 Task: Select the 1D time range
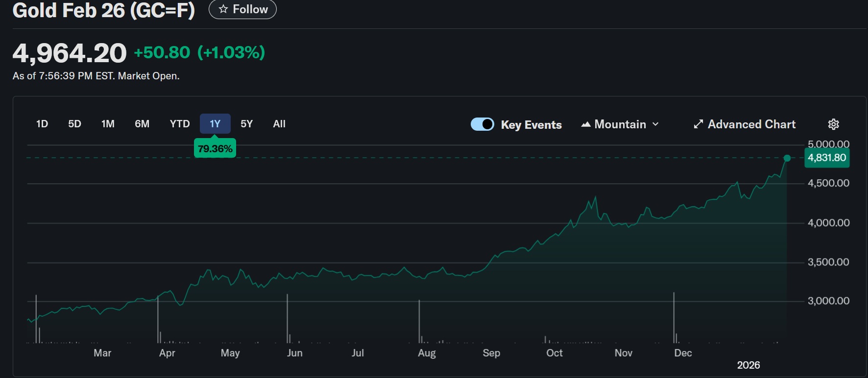(x=42, y=124)
